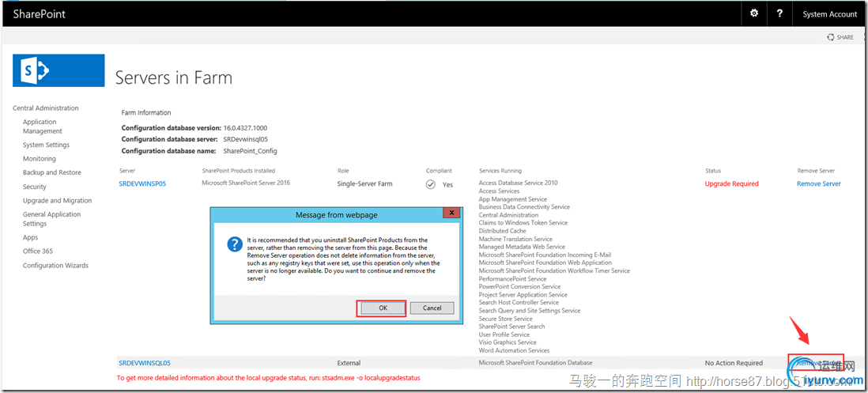Click the External role cell

coord(349,363)
